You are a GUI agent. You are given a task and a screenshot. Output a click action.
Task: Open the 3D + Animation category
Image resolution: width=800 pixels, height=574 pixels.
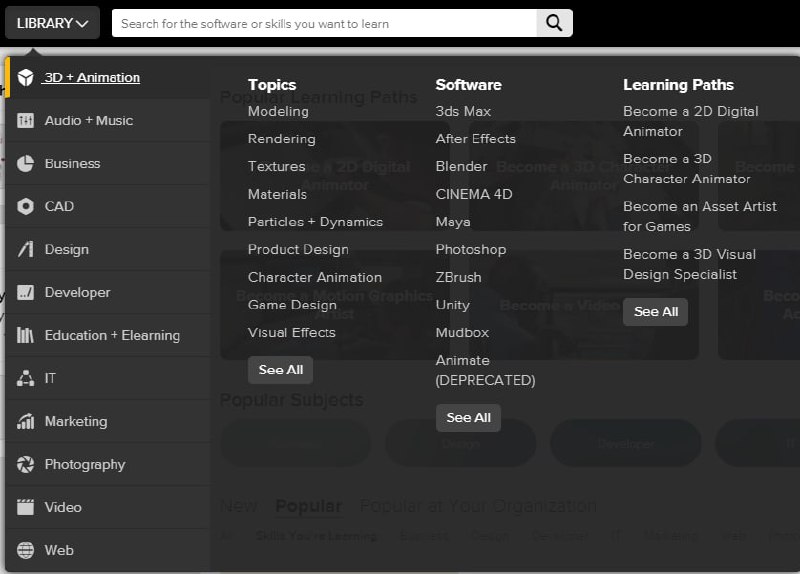(92, 78)
